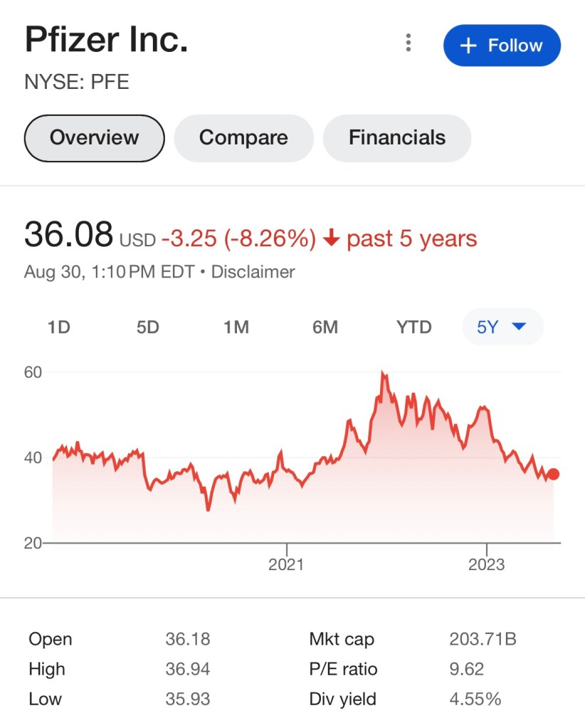The image size is (585, 728).
Task: Open the Financials tab
Action: tap(396, 137)
